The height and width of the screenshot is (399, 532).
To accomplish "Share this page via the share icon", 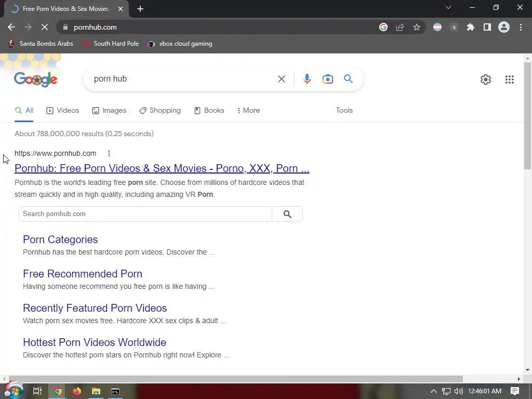I will click(400, 27).
